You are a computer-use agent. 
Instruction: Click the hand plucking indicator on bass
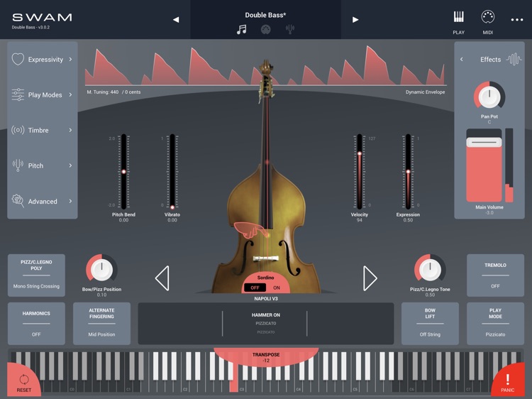(251, 230)
